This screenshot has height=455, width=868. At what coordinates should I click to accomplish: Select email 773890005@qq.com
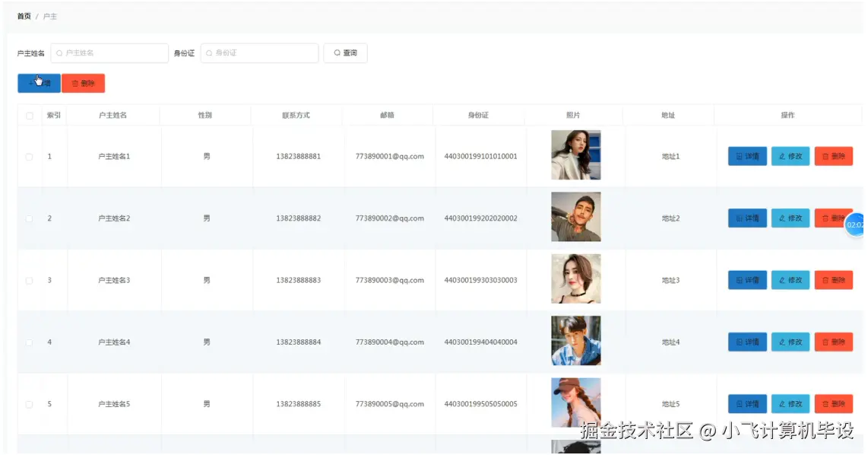coord(390,404)
